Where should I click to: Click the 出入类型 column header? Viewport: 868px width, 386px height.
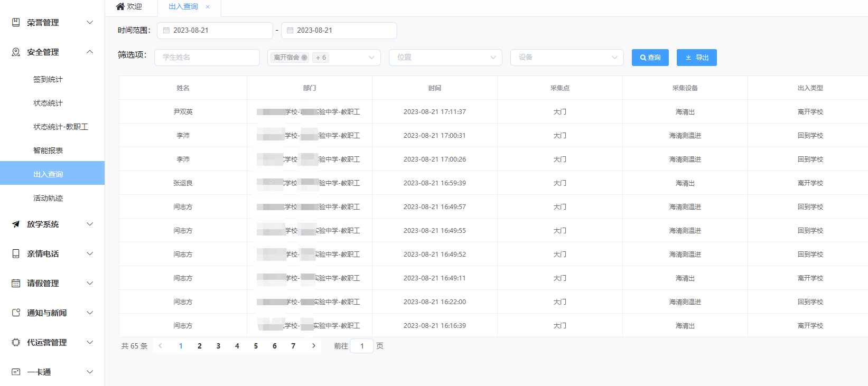tap(810, 88)
